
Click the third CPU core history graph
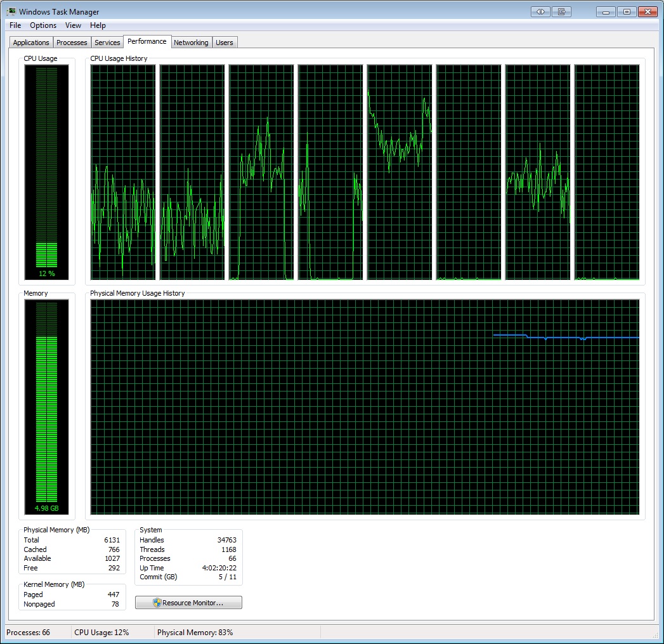tap(261, 172)
